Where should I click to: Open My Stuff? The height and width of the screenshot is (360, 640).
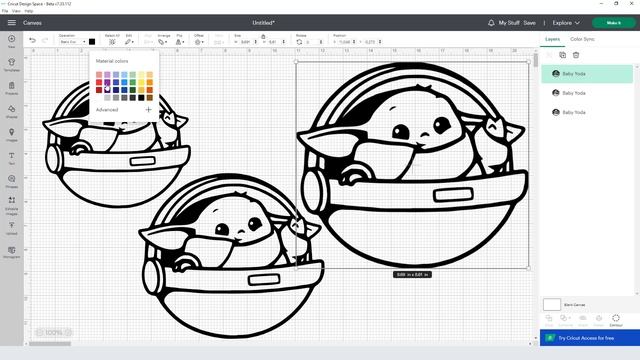pos(509,23)
